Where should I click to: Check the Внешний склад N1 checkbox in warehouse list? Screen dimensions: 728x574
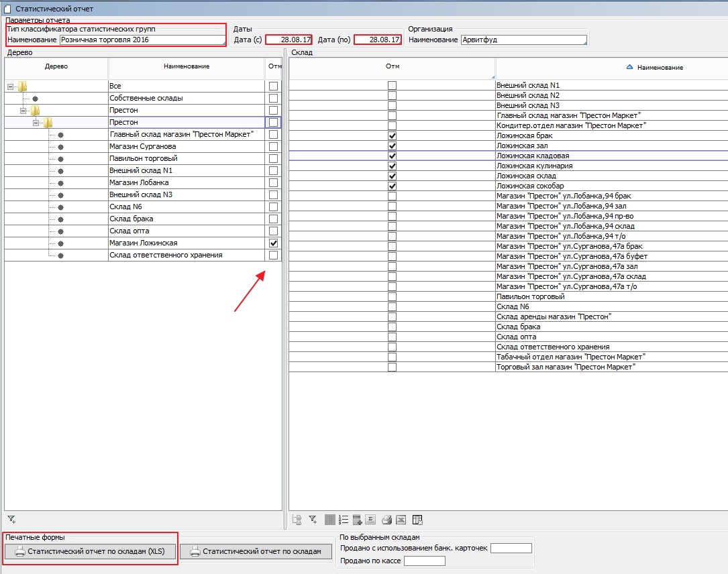click(x=392, y=86)
